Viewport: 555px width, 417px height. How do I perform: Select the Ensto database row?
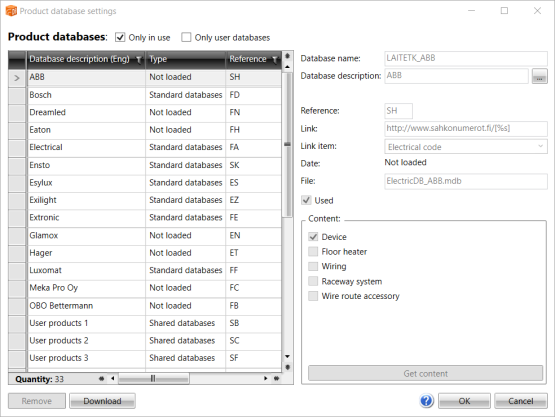[x=145, y=165]
